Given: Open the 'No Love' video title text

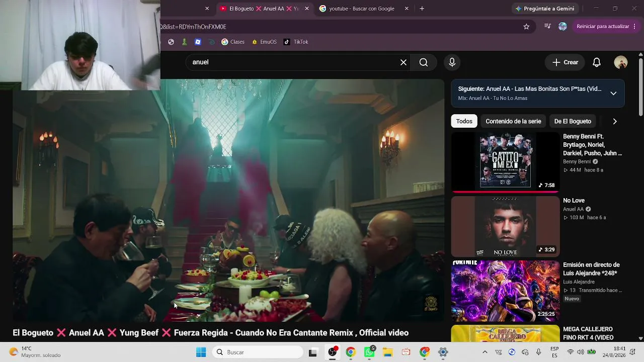Looking at the screenshot, I should coord(574,201).
